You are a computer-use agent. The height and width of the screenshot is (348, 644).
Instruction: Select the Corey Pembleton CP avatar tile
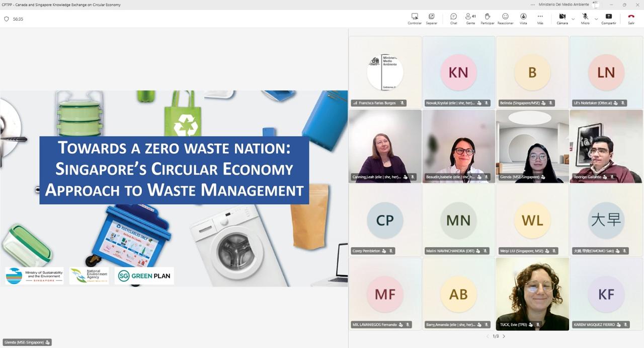click(x=385, y=220)
